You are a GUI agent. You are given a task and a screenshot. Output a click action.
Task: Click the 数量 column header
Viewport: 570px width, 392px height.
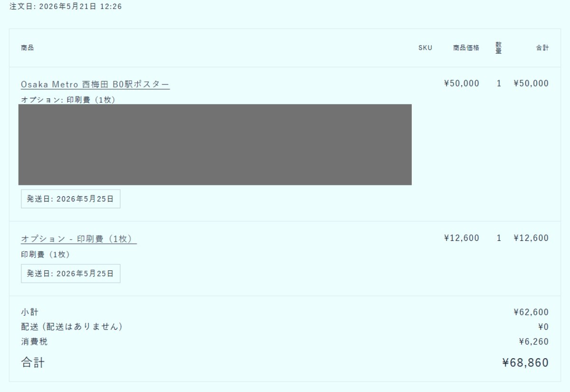tap(499, 48)
